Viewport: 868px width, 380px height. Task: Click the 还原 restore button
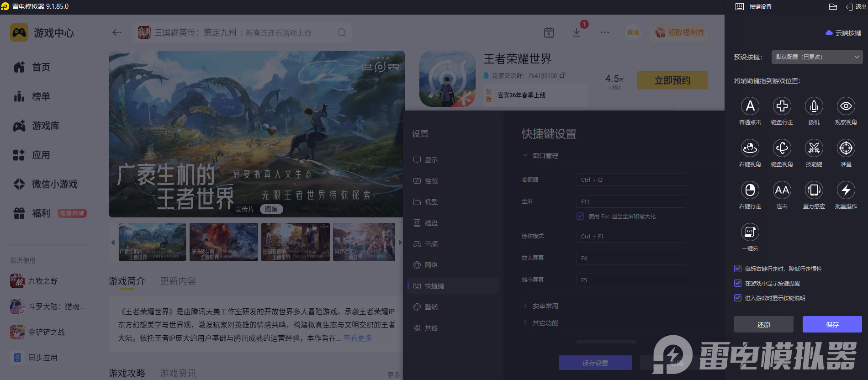click(x=764, y=324)
